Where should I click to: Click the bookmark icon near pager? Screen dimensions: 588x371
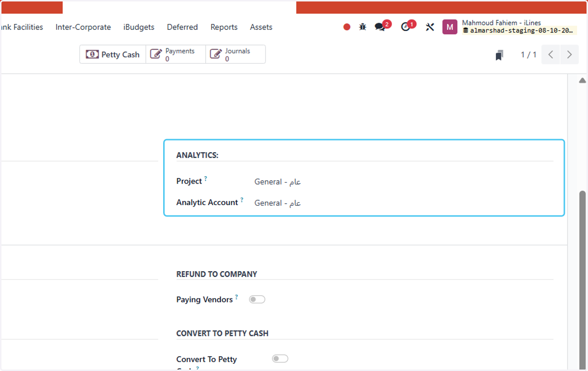point(499,55)
